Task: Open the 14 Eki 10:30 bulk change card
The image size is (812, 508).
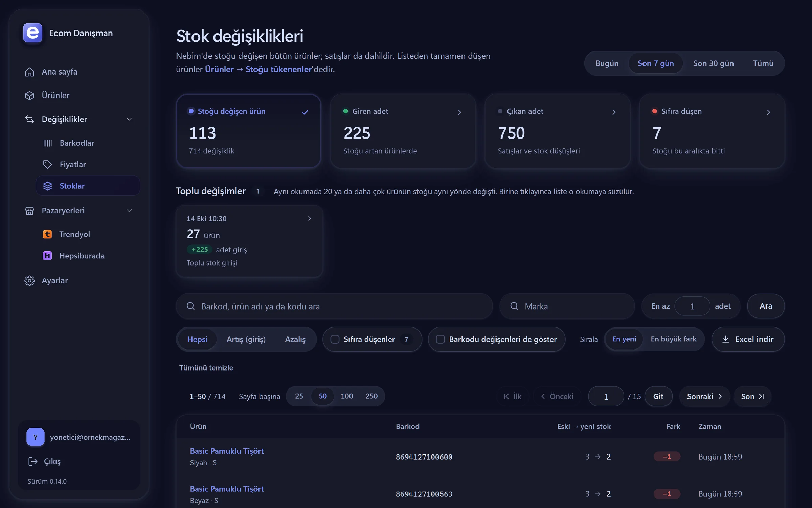Action: point(249,241)
